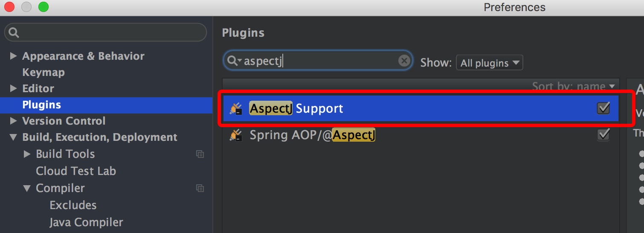Viewport: 644px width, 233px height.
Task: Open the plugin search history magnifier icon
Action: (234, 61)
